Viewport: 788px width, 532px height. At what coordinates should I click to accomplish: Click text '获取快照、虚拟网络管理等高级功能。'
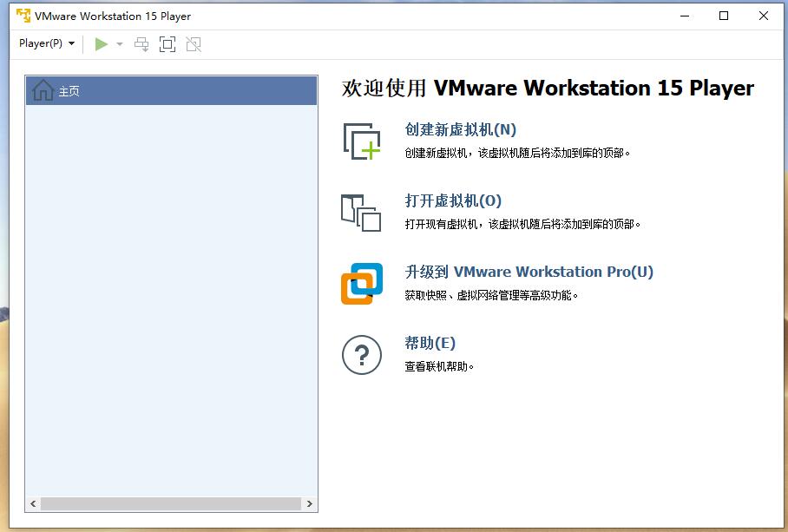pos(491,295)
